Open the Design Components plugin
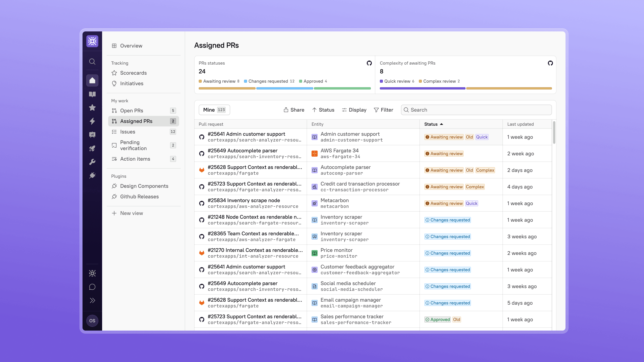The height and width of the screenshot is (362, 644). pyautogui.click(x=143, y=186)
